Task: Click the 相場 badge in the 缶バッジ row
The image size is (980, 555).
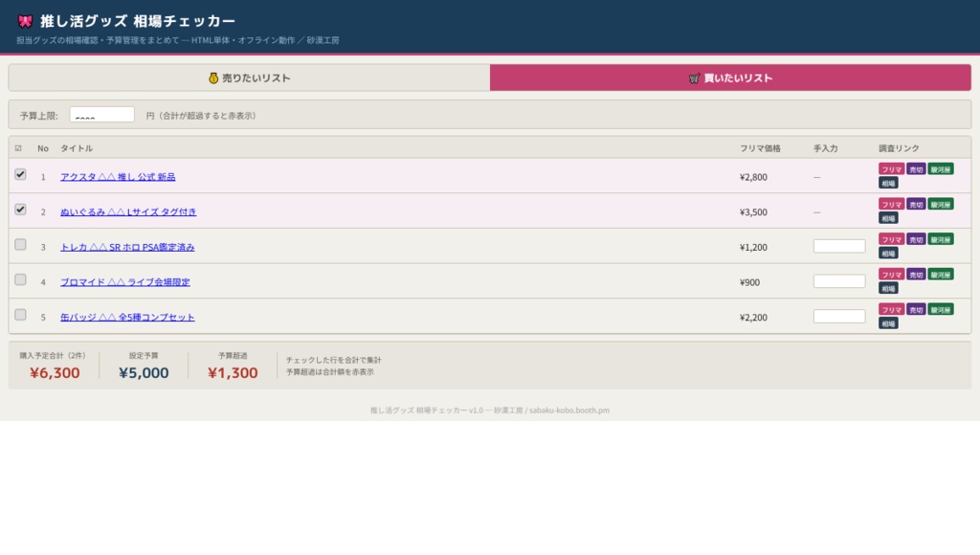Action: [888, 323]
